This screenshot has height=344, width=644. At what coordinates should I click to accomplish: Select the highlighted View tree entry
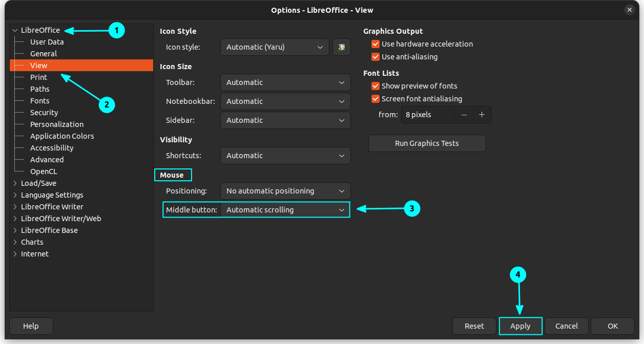coord(81,66)
